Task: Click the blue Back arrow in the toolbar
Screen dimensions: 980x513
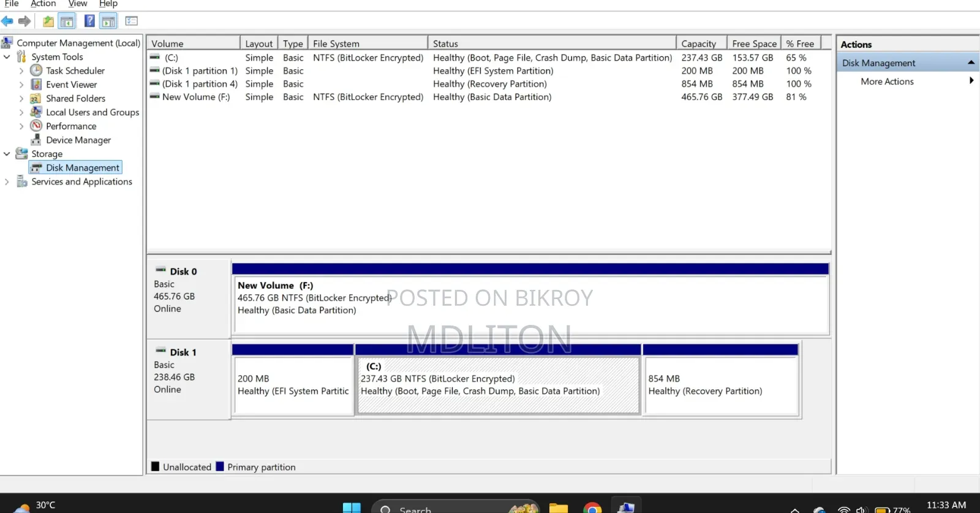Action: coord(7,21)
